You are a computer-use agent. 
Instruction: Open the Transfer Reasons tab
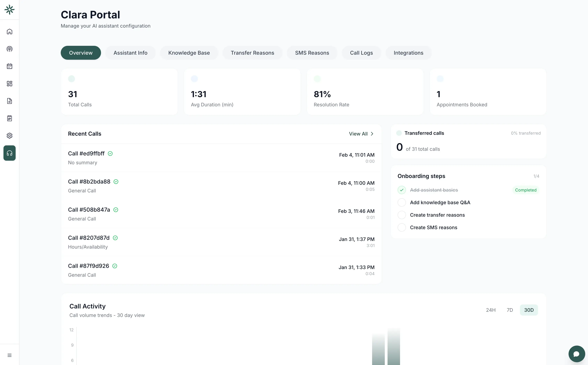tap(252, 53)
